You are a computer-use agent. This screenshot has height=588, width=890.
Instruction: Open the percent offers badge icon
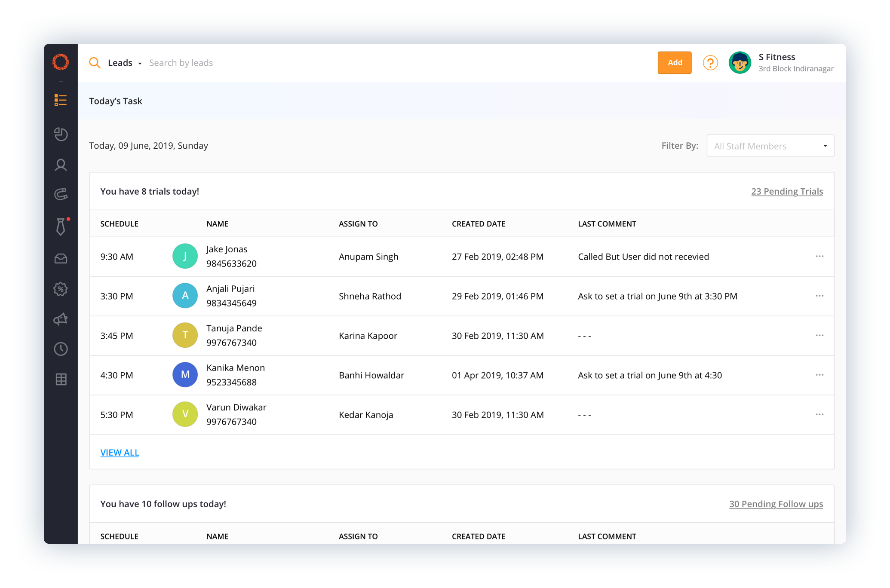tap(61, 289)
